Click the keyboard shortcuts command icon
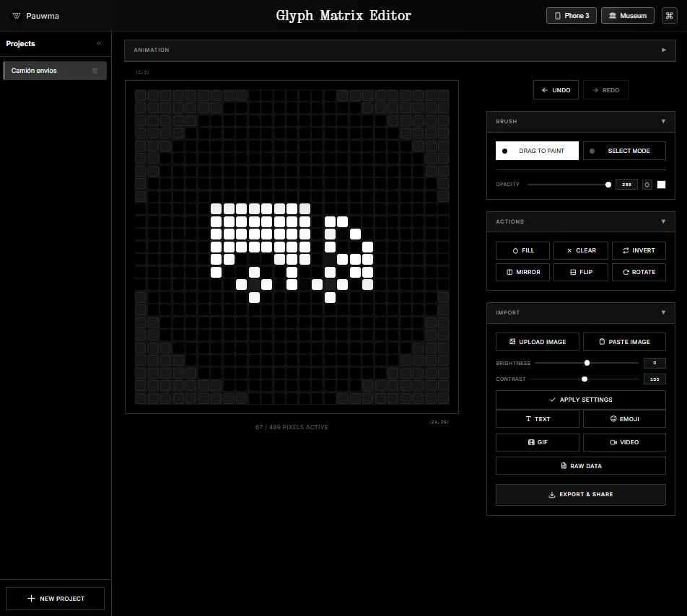687x616 pixels. (x=669, y=15)
